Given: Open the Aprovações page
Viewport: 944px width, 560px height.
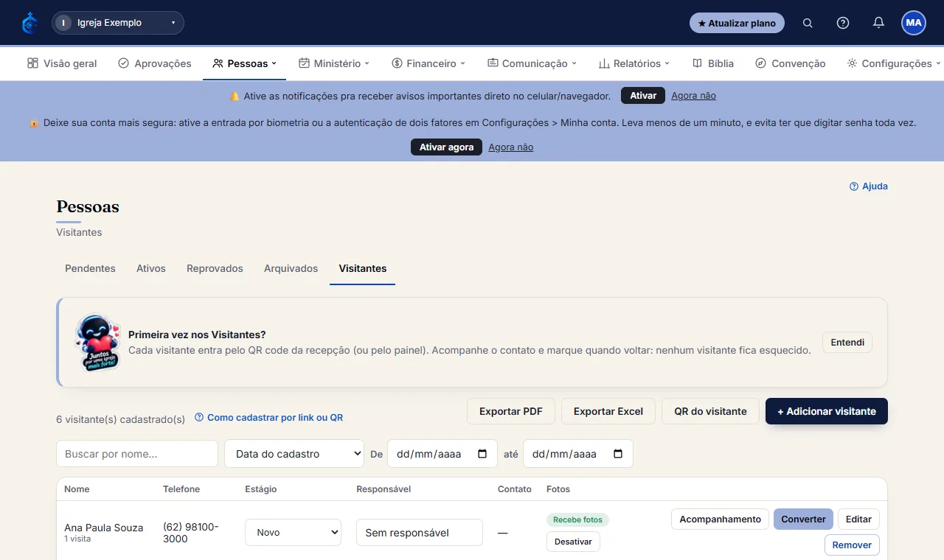Looking at the screenshot, I should (155, 63).
